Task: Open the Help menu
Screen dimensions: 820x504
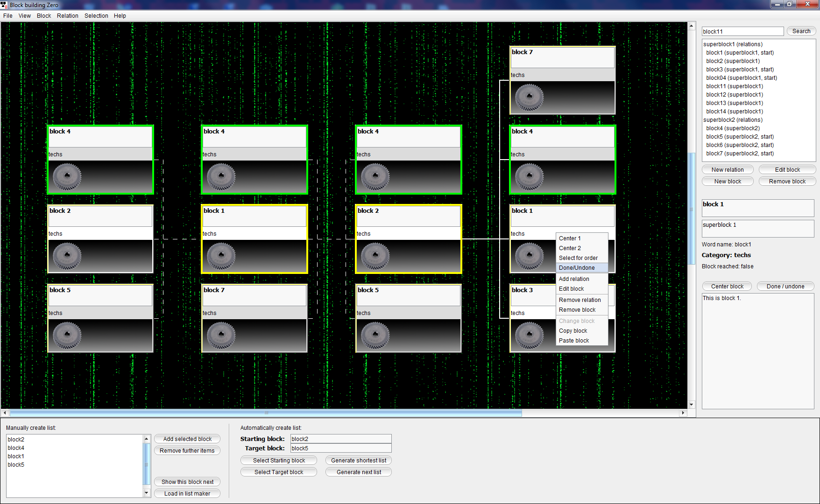Action: tap(120, 16)
